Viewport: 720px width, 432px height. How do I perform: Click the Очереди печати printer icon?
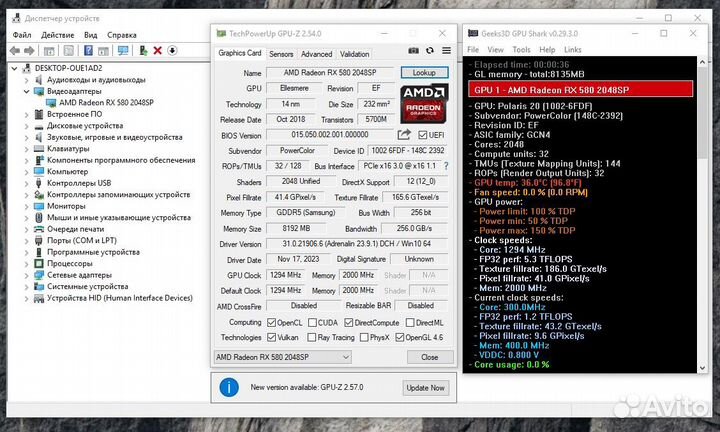point(39,229)
